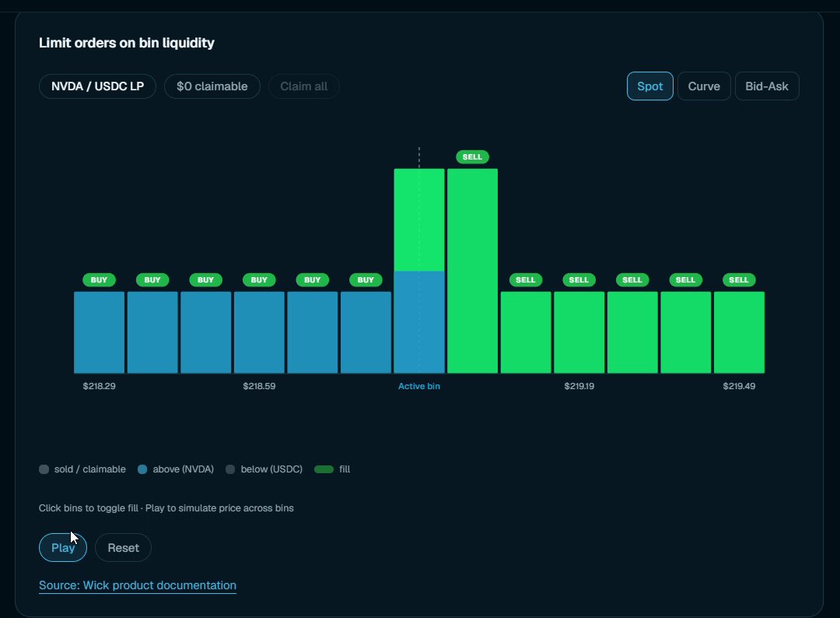Switch to the Spot liquidity shape
This screenshot has width=840, height=618.
tap(649, 86)
